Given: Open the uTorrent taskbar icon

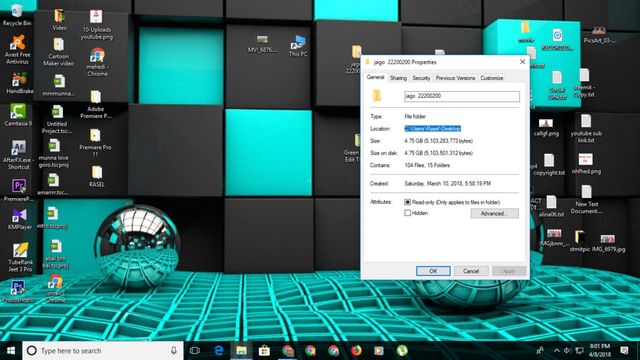Looking at the screenshot, I should pyautogui.click(x=402, y=351).
